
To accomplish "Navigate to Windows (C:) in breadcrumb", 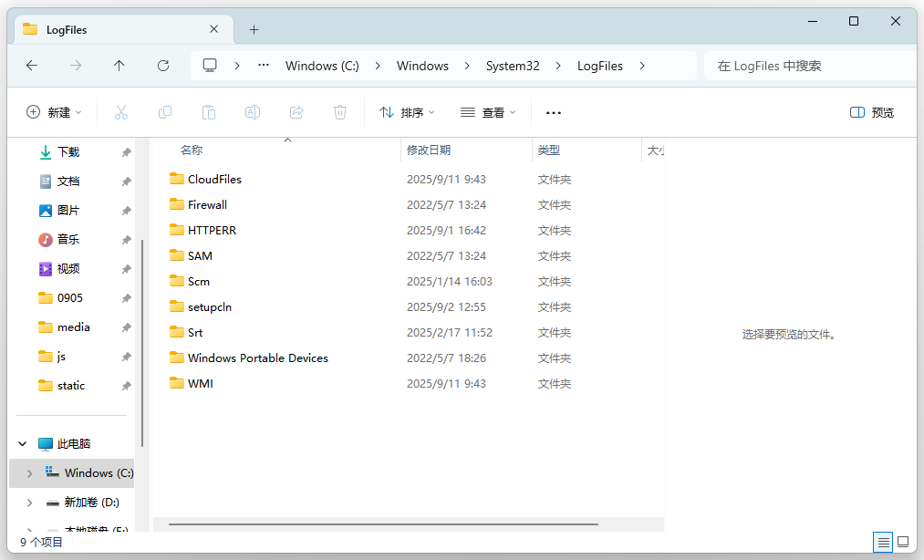I will pos(322,66).
